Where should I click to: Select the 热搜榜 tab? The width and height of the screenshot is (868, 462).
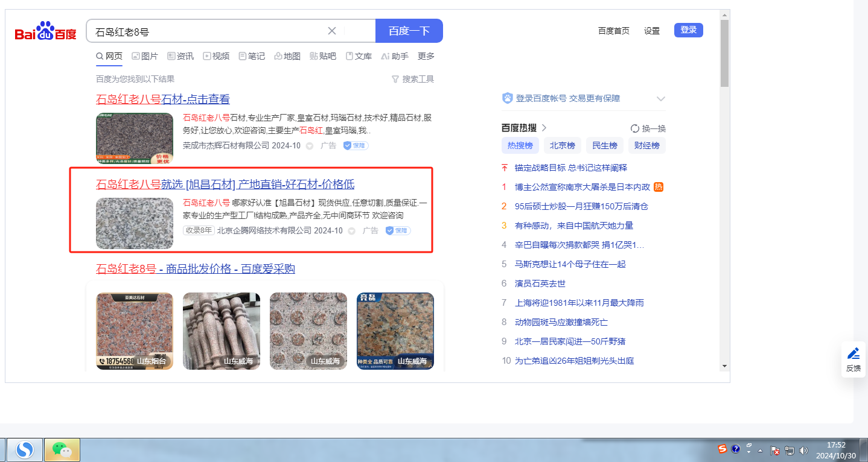tap(520, 145)
